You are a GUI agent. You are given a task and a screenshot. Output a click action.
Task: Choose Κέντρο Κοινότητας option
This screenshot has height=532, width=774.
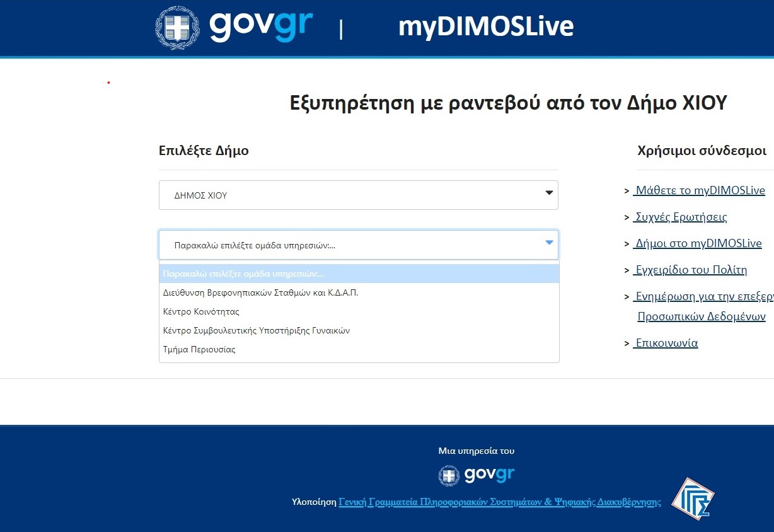[x=359, y=311]
